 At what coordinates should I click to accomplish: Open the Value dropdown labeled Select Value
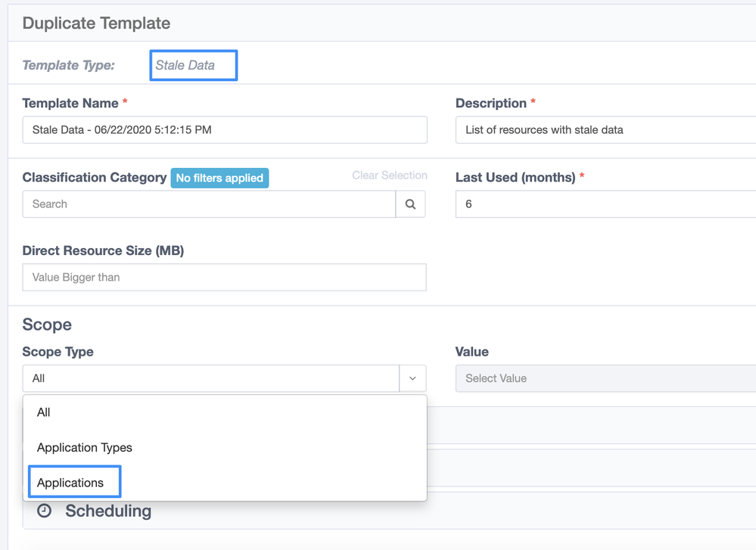[x=605, y=378]
